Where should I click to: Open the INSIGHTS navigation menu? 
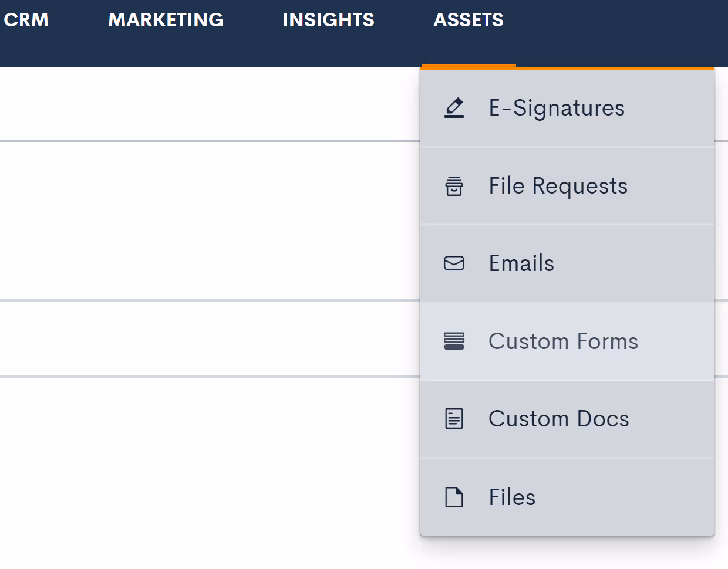pos(328,20)
